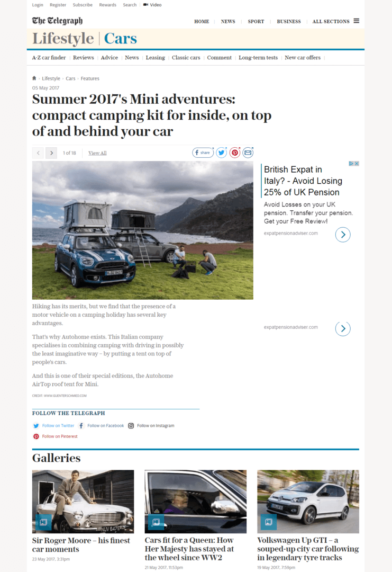The height and width of the screenshot is (572, 392).
Task: Open Sir Roger Moore gallery thumbnail
Action: pos(83,502)
